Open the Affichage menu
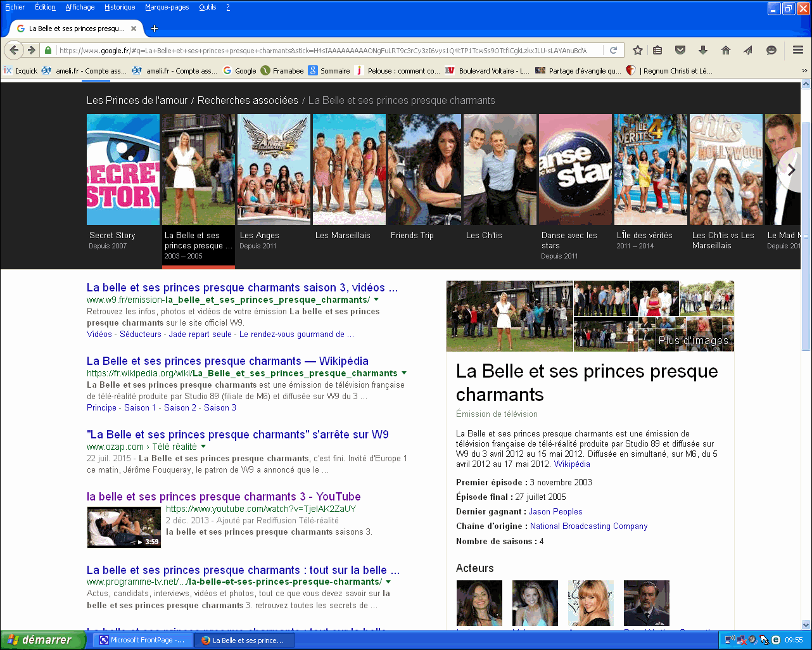812x650 pixels. tap(80, 8)
